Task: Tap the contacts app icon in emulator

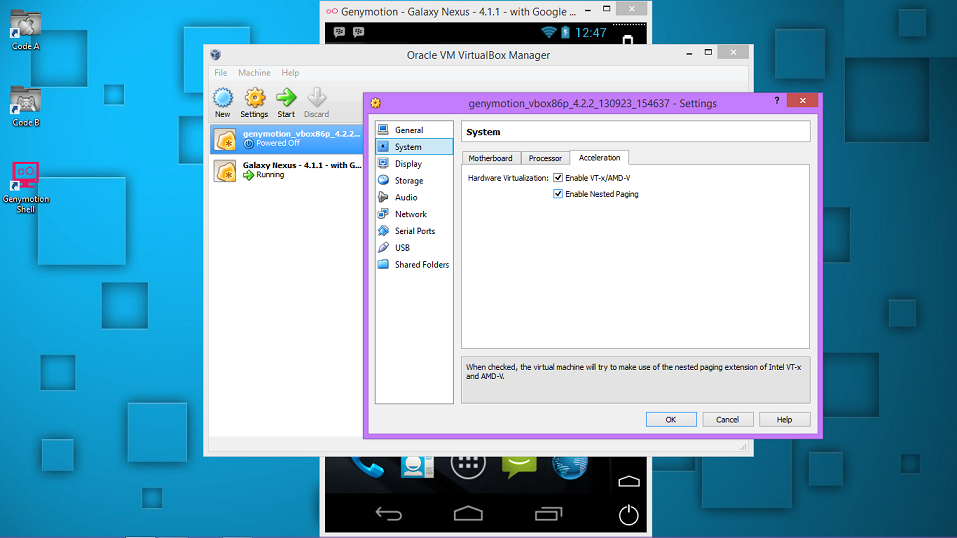Action: point(416,467)
